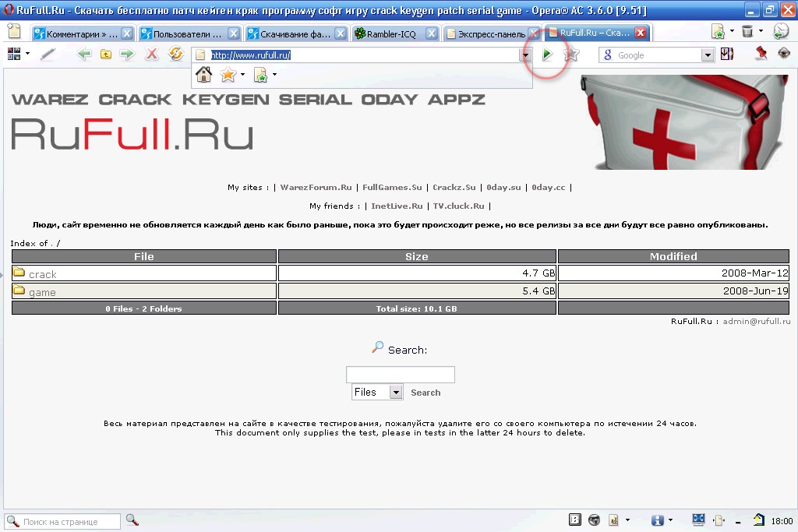Close the RuFull.Ru tab with red X
Image resolution: width=798 pixels, height=532 pixels.
pos(641,33)
